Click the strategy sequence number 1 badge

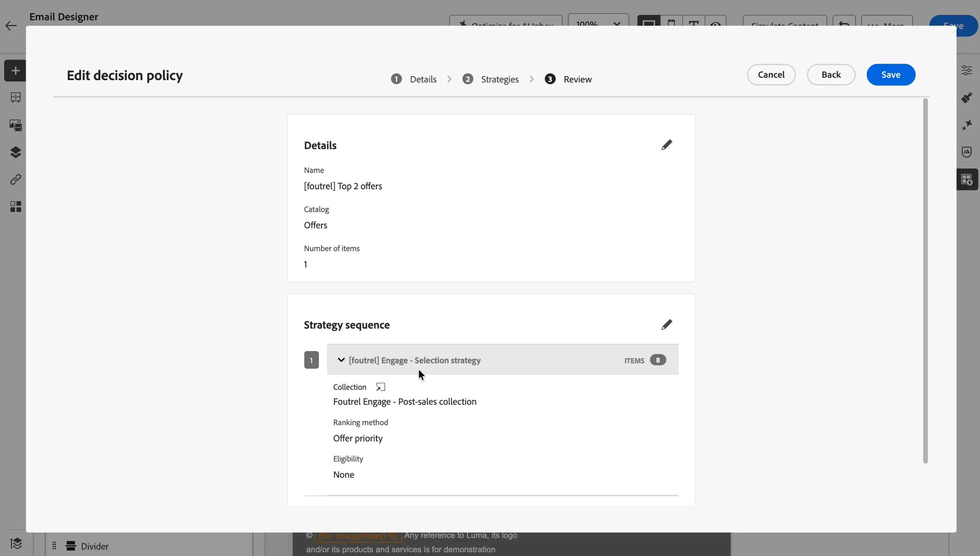point(312,360)
